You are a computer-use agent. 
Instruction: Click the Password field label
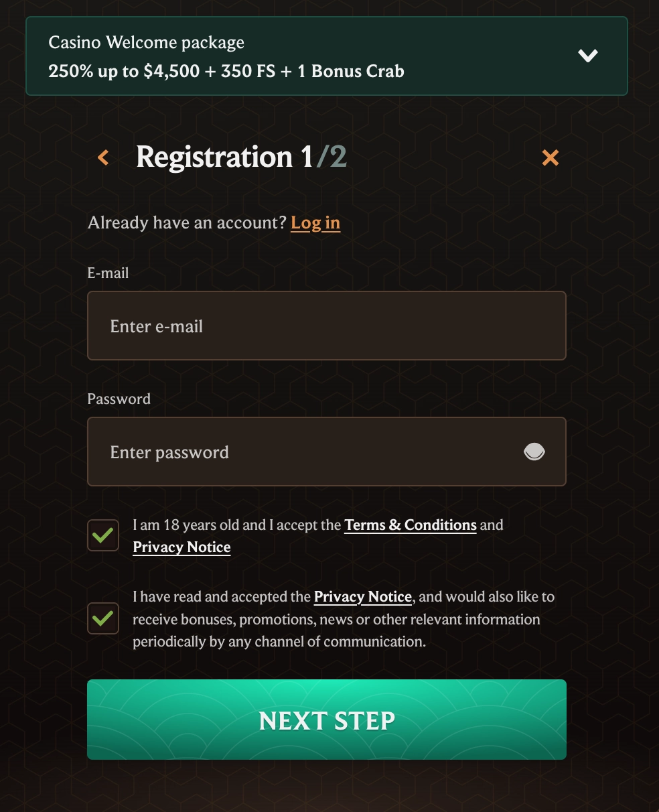coord(119,399)
